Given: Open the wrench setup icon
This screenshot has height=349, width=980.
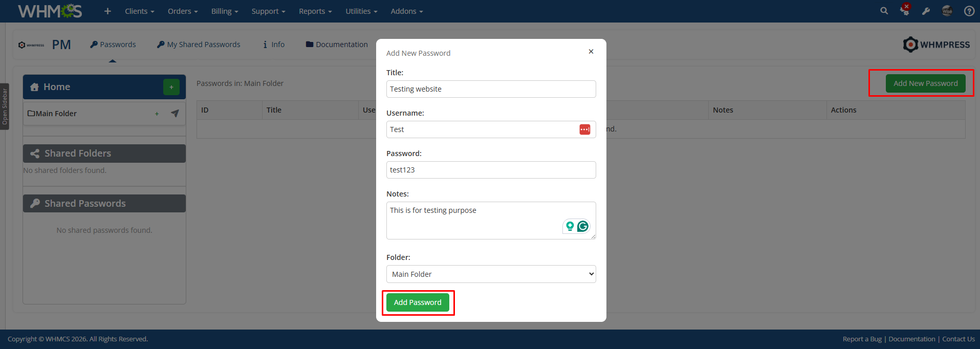Looking at the screenshot, I should tap(926, 11).
